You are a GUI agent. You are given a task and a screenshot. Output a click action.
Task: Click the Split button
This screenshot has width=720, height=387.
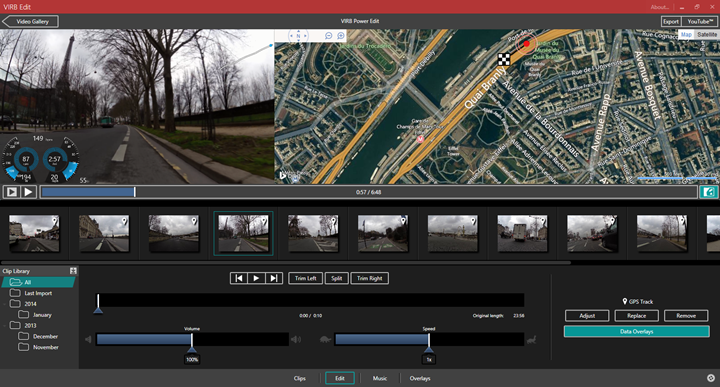[337, 278]
